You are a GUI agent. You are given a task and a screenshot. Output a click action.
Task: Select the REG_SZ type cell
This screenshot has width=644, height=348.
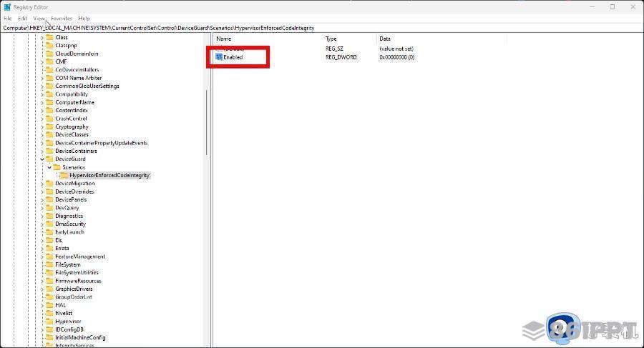(x=334, y=49)
